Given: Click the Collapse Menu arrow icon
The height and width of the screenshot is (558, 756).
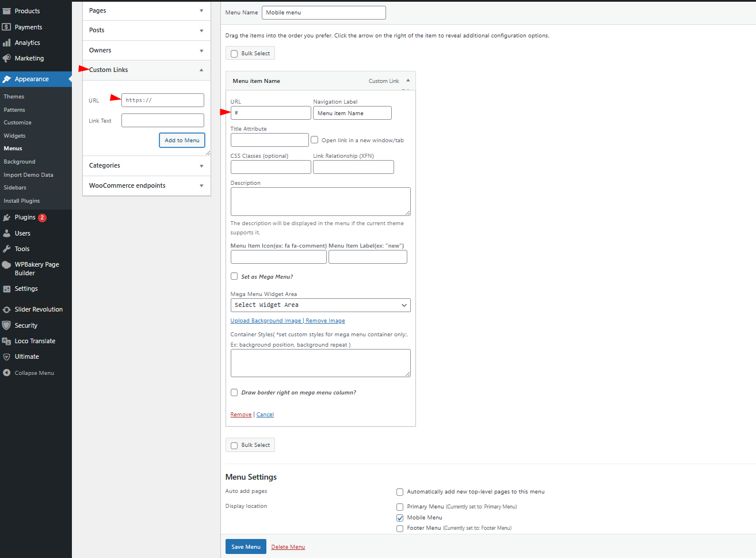Looking at the screenshot, I should 7,373.
